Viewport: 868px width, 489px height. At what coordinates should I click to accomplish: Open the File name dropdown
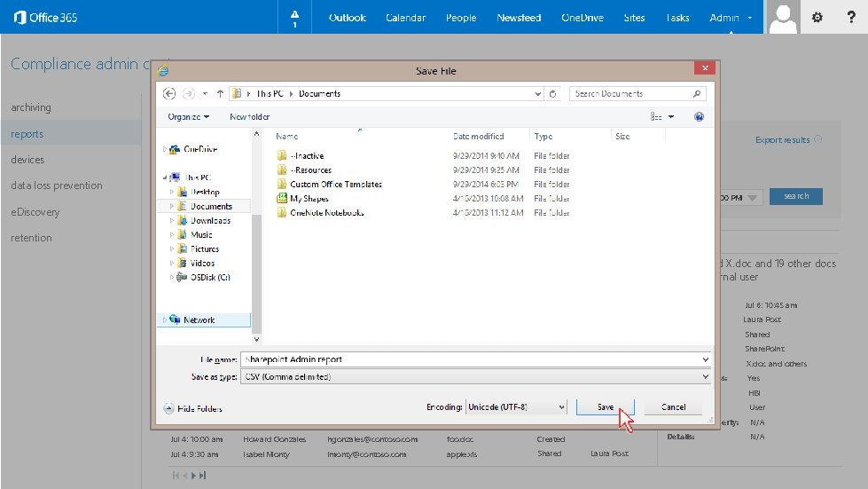705,359
